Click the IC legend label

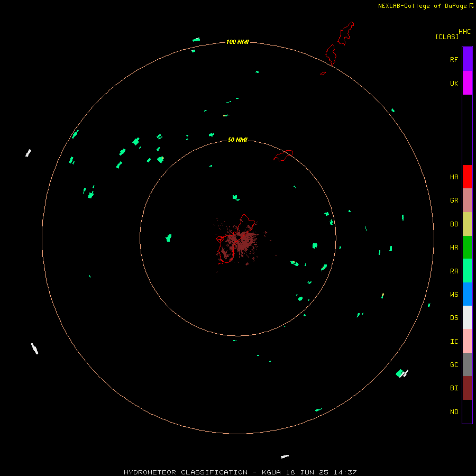point(454,342)
